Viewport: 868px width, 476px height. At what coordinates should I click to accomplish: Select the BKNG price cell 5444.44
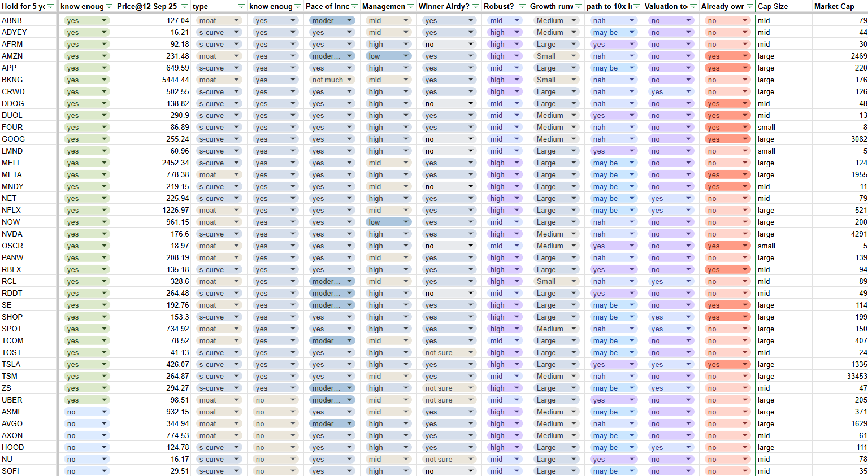click(153, 80)
